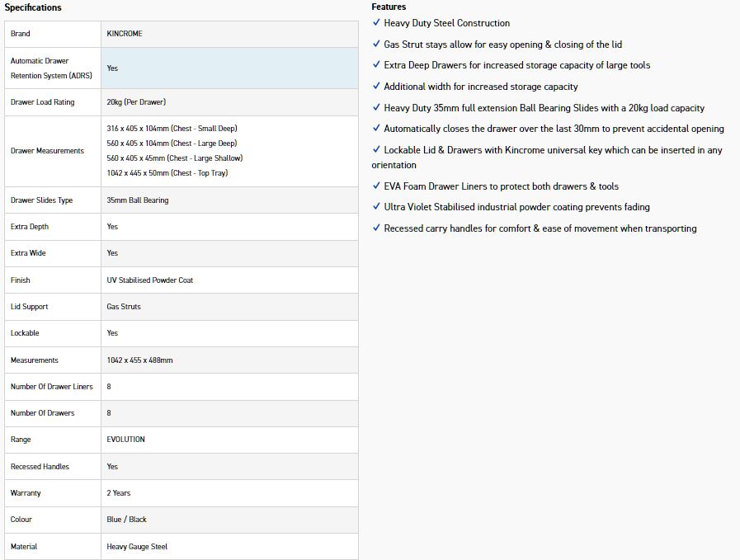Screen dimensions: 740x560
Task: Click 'Yes' in the Extra Depth row
Action: coord(112,227)
